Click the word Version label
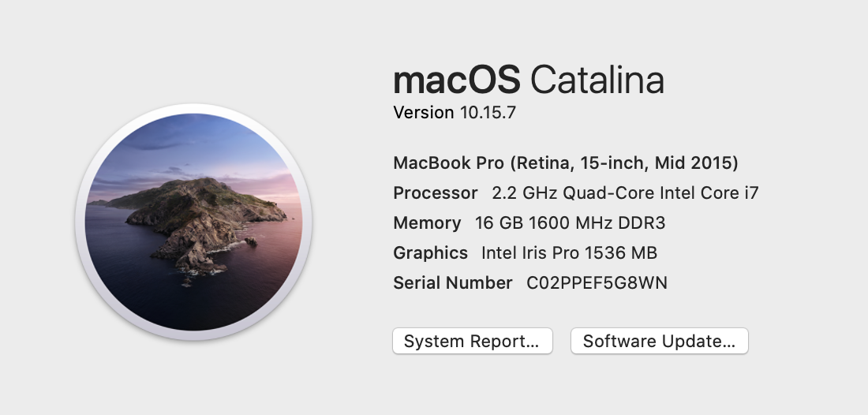 423,113
